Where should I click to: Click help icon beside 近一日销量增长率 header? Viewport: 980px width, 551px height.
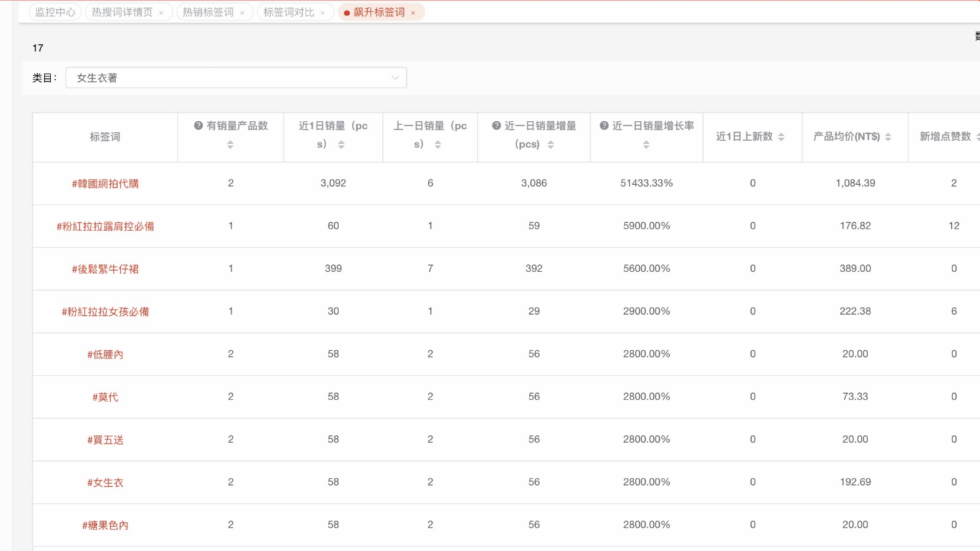pos(604,126)
